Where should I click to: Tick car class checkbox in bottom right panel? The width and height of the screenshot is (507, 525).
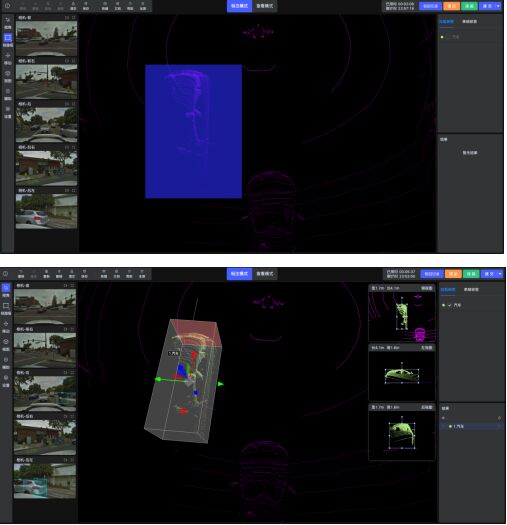449,305
